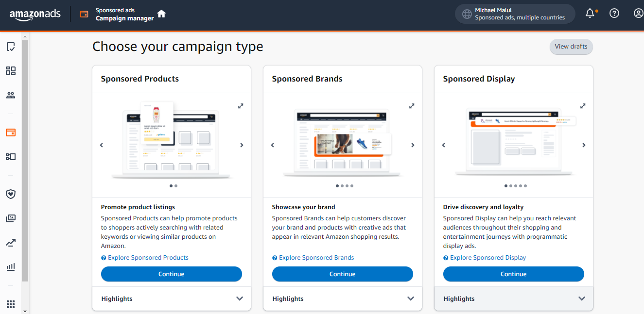Select second carousel dot under Sponsored Products
This screenshot has height=314, width=644.
tap(176, 186)
